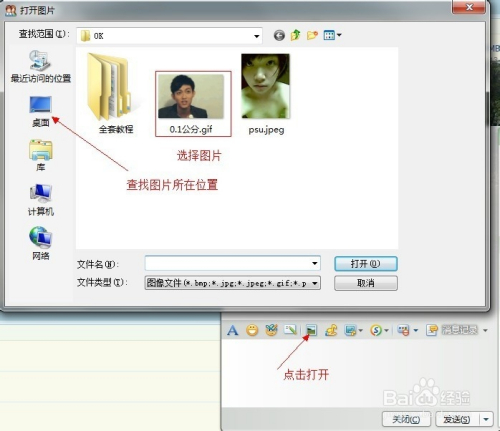
Task: Expand the 查找范围 folder dropdown
Action: tap(256, 36)
